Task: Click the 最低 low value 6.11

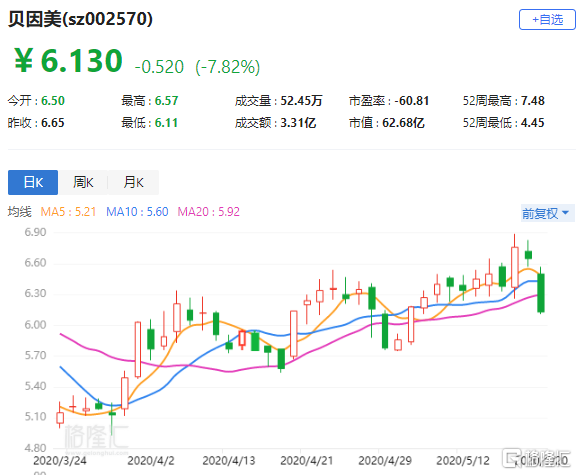Action: click(166, 123)
